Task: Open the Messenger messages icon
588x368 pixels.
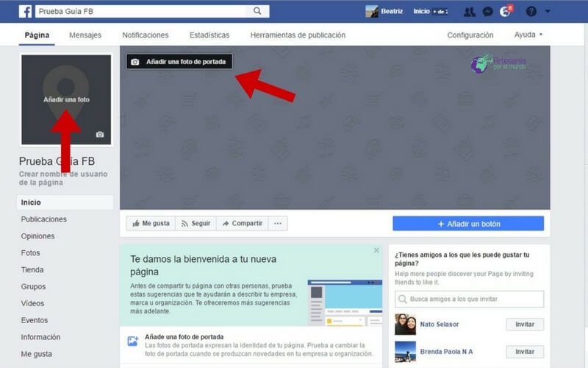Action: pos(487,12)
